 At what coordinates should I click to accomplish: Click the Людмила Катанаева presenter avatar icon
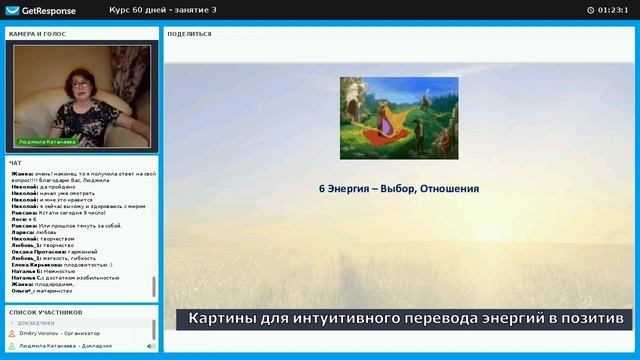(x=12, y=346)
